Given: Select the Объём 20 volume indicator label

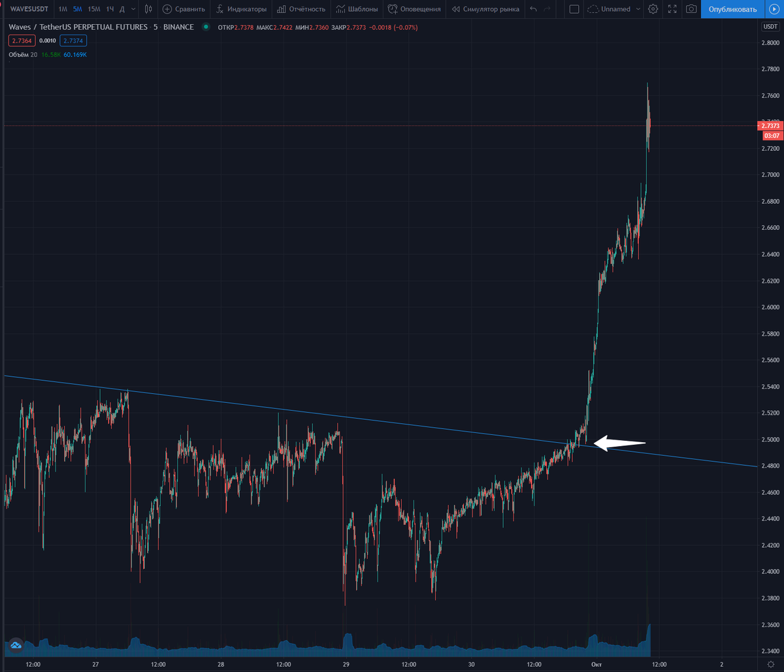Looking at the screenshot, I should coord(23,54).
